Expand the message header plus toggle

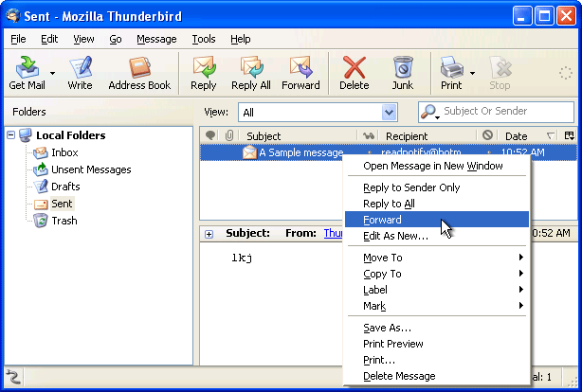pyautogui.click(x=208, y=233)
